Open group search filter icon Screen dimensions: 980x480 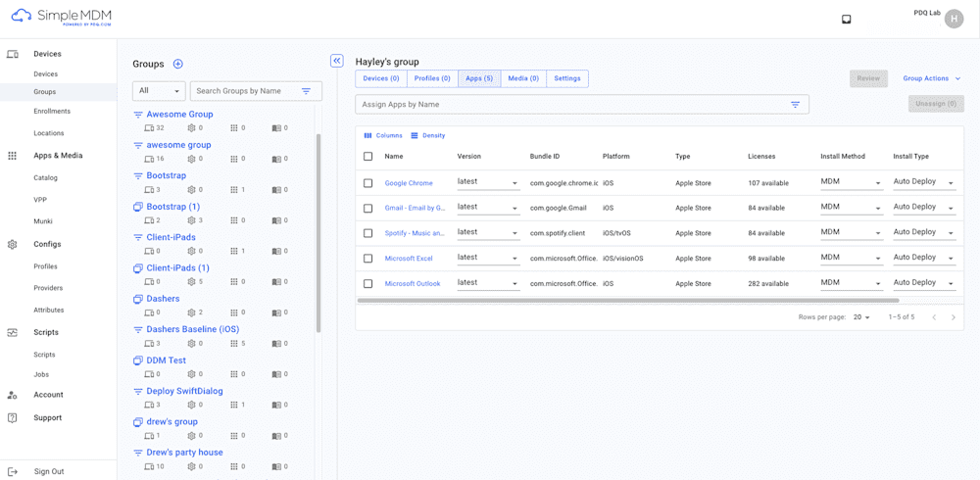[x=306, y=91]
